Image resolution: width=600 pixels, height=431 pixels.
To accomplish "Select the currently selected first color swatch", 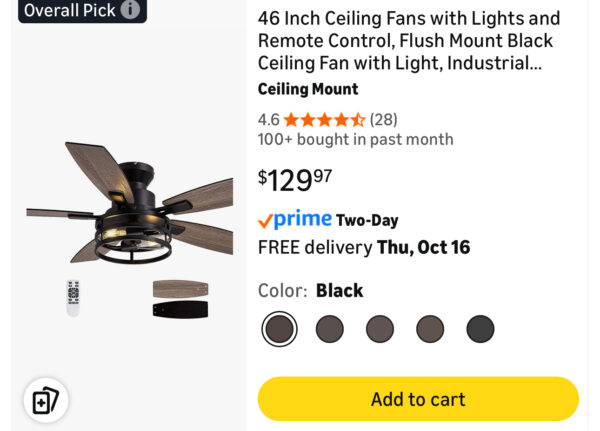I will (x=279, y=328).
